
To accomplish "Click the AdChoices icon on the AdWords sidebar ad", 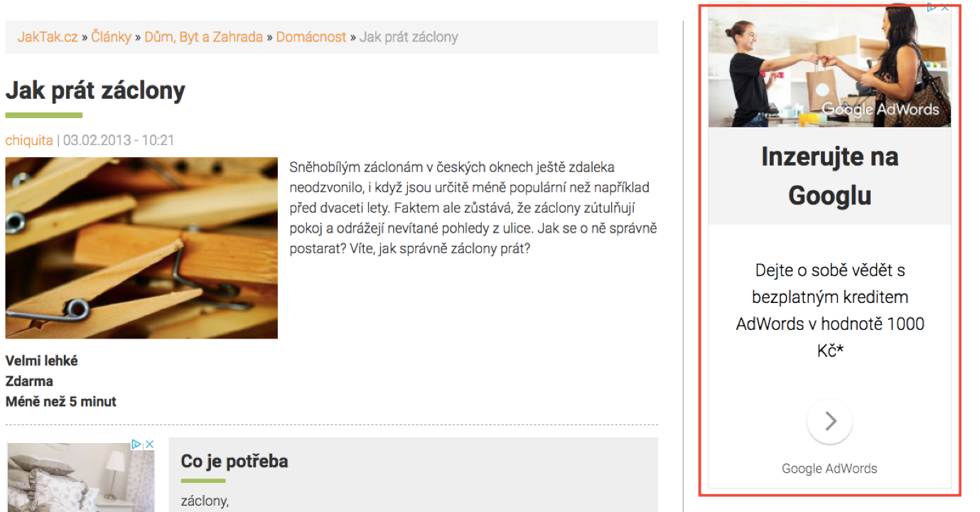I will coord(932,8).
